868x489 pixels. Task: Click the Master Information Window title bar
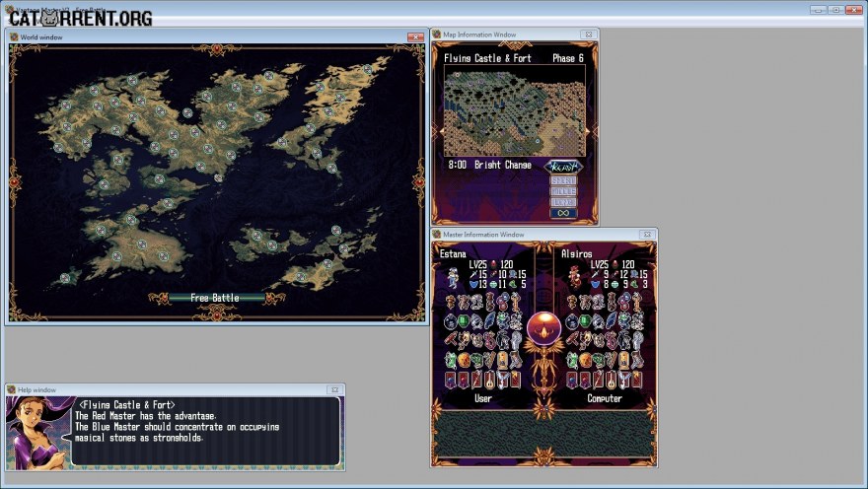coord(543,235)
